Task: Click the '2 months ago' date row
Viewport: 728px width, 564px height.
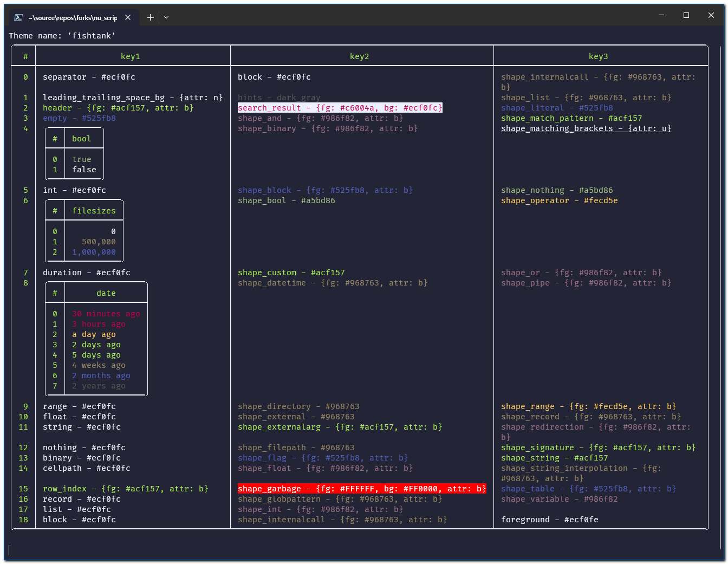Action: [x=101, y=375]
